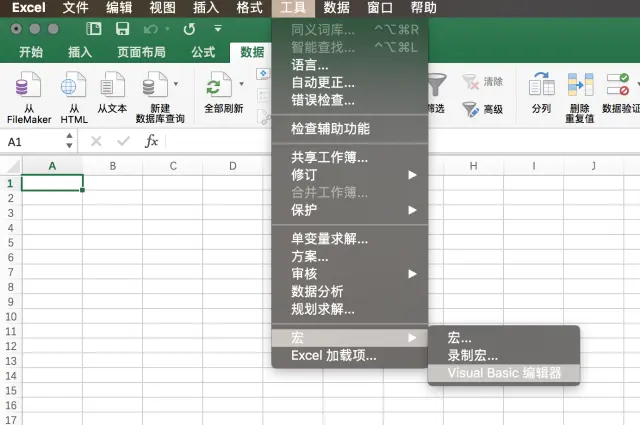This screenshot has width=640, height=425.
Task: Expand the 审核 submenu
Action: pos(350,274)
